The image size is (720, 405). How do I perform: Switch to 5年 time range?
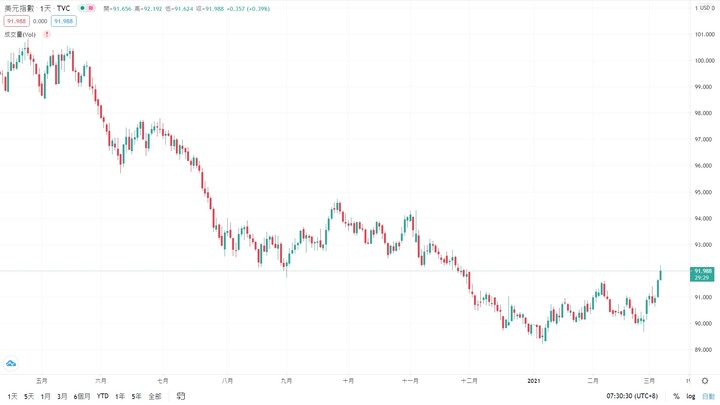137,396
